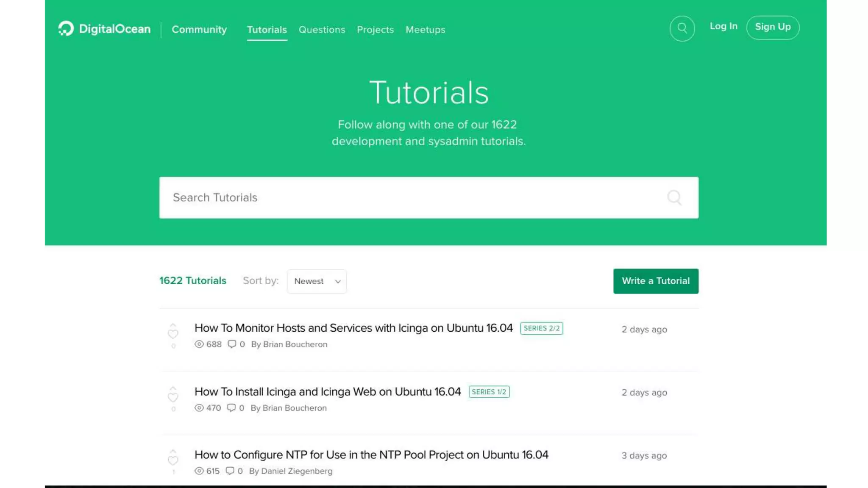Upvote heart on Monitor Hosts Icinga tutorial
The image size is (868, 488).
(173, 333)
